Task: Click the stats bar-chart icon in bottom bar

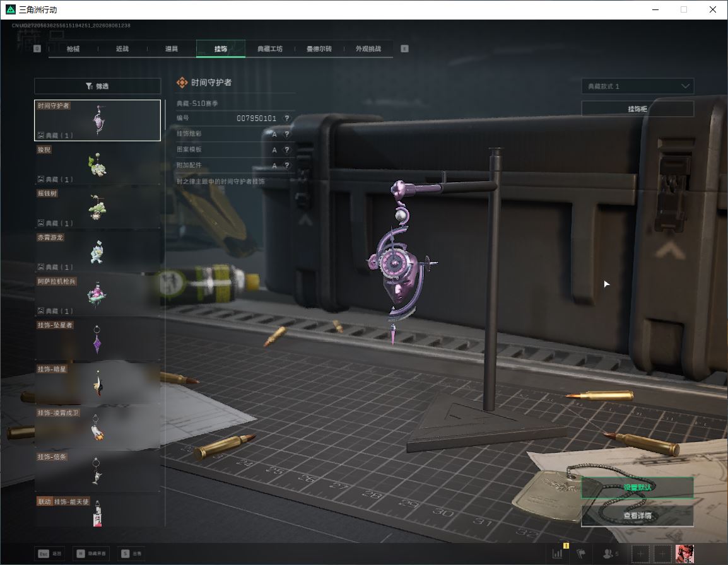Action: click(557, 554)
